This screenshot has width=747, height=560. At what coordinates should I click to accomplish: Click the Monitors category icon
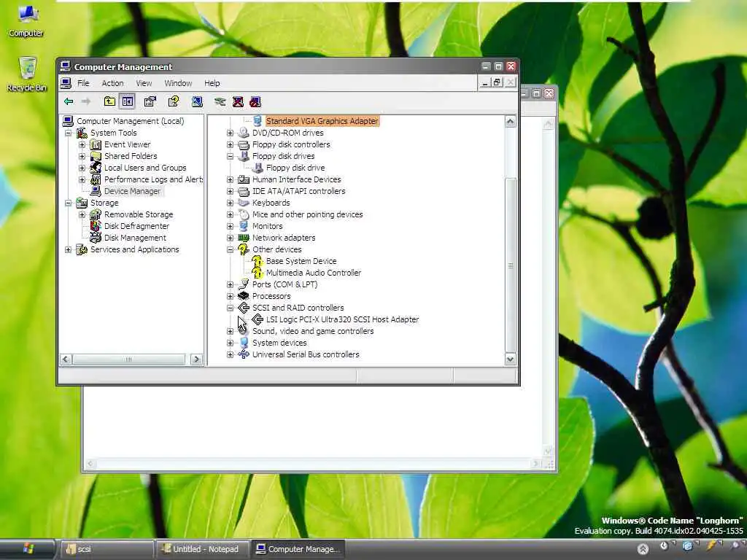(244, 226)
